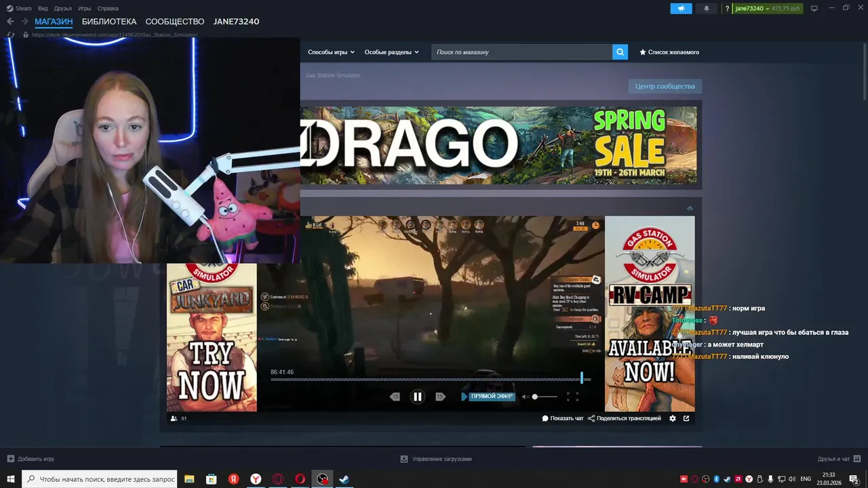Open File Explorer from taskbar

189,479
